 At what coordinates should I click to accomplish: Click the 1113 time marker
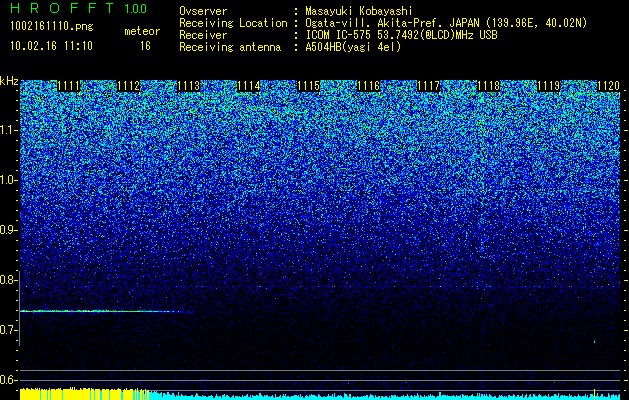[x=189, y=86]
